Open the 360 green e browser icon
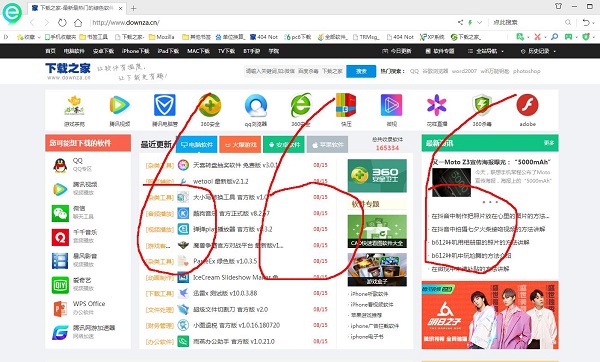This screenshot has height=362, width=600. pos(301,105)
